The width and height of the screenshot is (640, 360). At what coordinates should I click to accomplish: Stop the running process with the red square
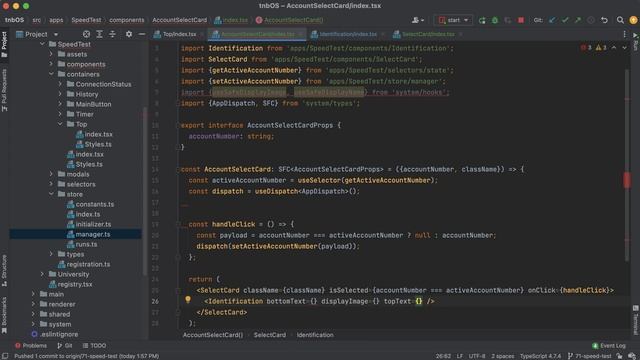point(521,20)
